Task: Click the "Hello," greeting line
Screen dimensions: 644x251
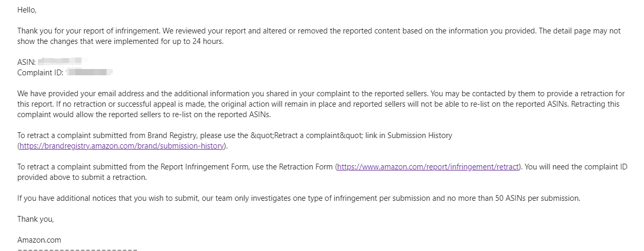Action: pyautogui.click(x=27, y=10)
